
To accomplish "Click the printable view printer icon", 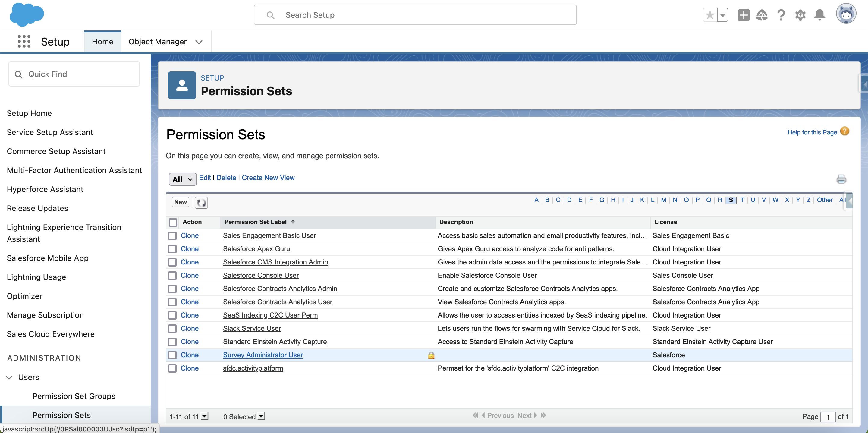I will (841, 179).
